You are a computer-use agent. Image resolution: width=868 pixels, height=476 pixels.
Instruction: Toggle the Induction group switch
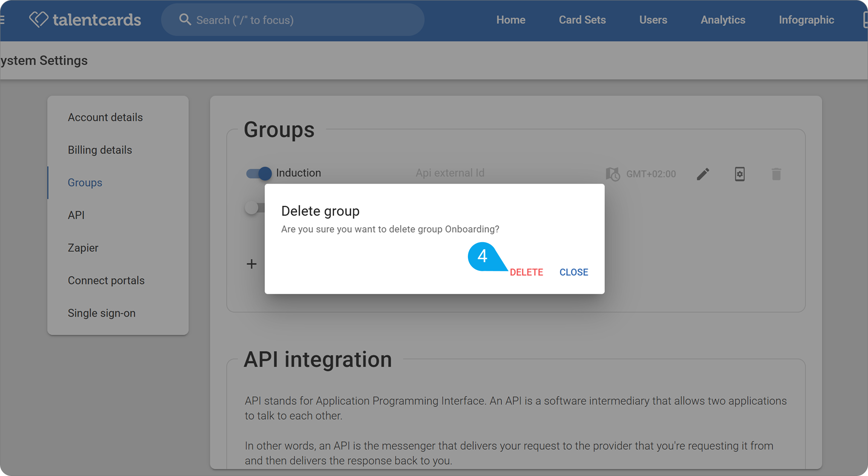tap(259, 173)
